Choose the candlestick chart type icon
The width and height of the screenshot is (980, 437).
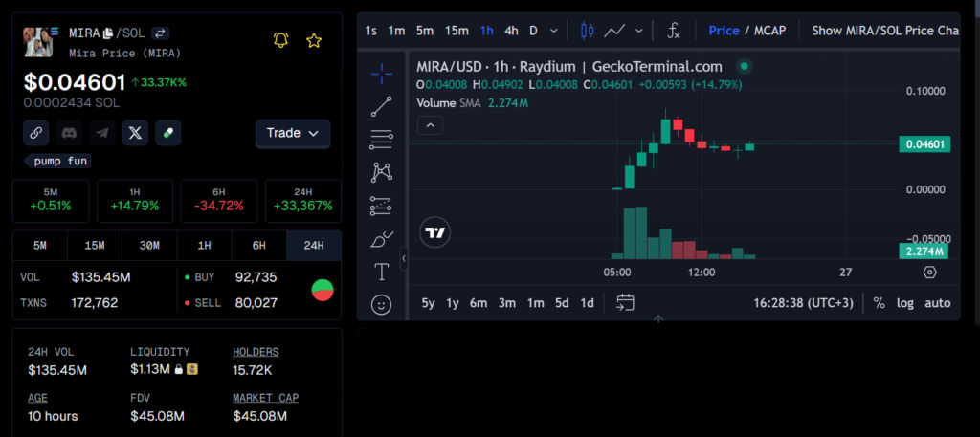pyautogui.click(x=587, y=31)
